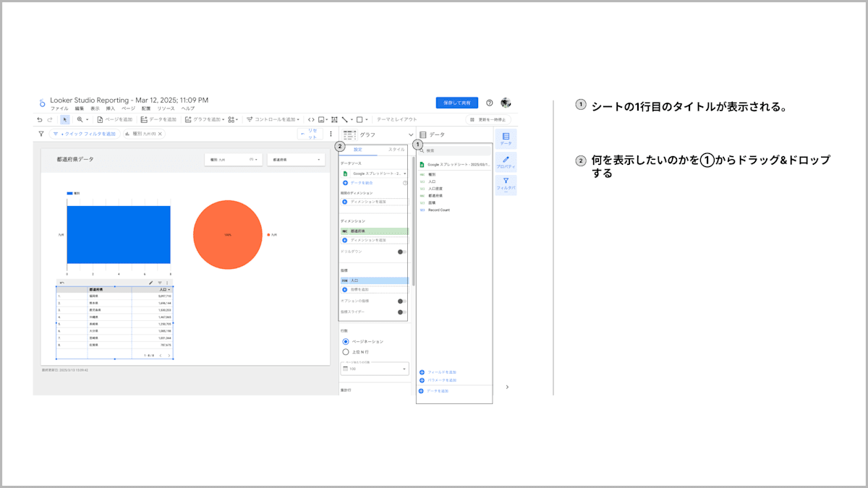868x488 pixels.
Task: Click the テーマとレイアウト button
Action: point(396,119)
